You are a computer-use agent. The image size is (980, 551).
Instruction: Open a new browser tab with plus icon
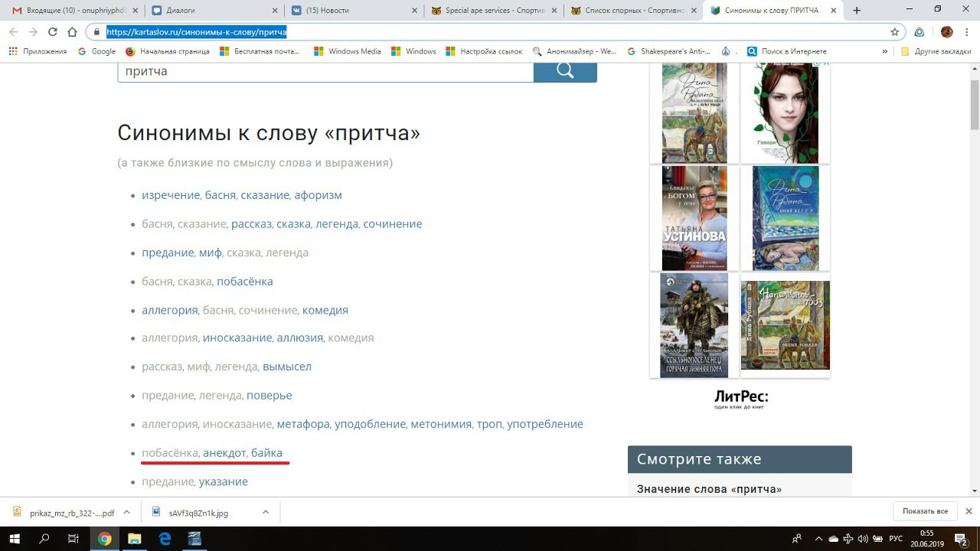point(857,11)
